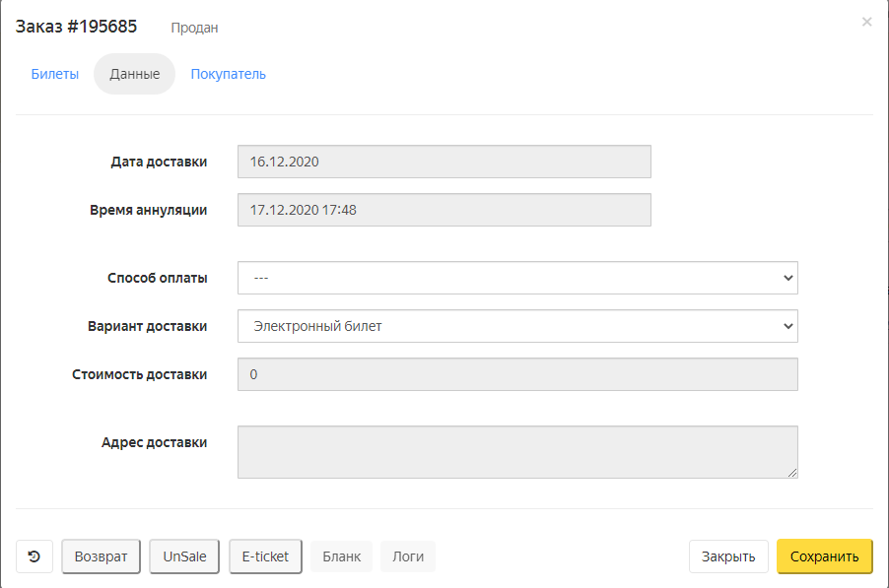Show the Логи for this order
Viewport: 889px width, 588px height.
click(408, 556)
